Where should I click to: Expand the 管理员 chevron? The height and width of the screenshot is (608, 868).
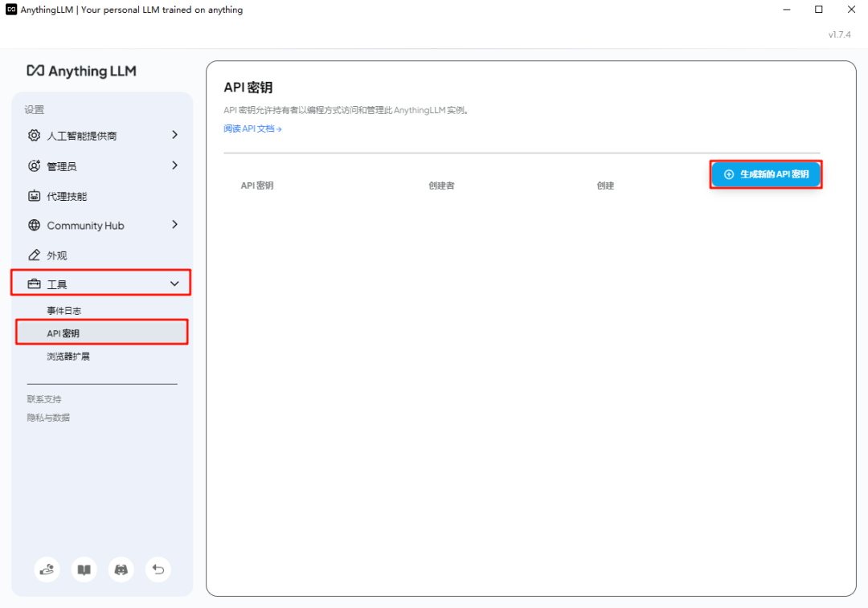pyautogui.click(x=174, y=165)
